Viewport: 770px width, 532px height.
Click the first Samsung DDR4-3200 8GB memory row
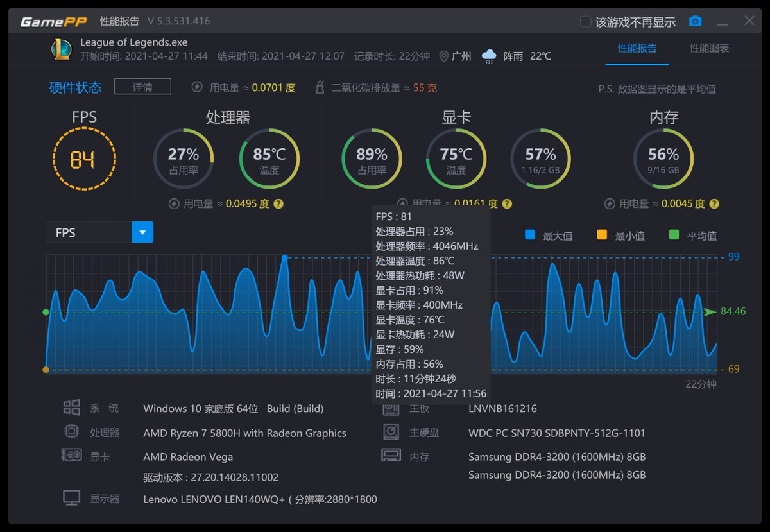click(x=557, y=457)
